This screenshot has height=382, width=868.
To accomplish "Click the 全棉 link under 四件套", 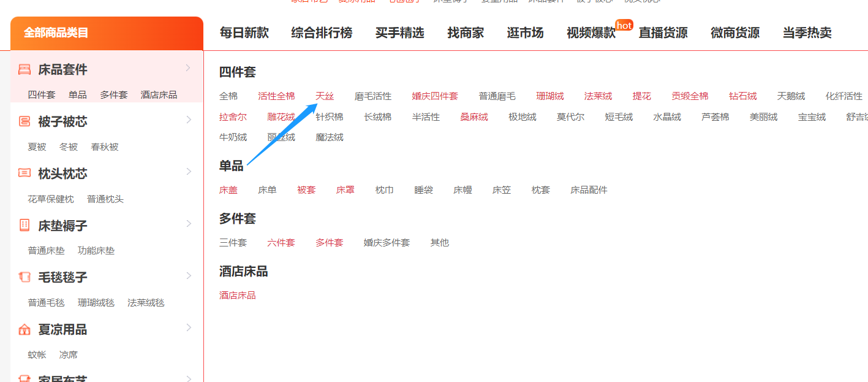I will pyautogui.click(x=228, y=96).
